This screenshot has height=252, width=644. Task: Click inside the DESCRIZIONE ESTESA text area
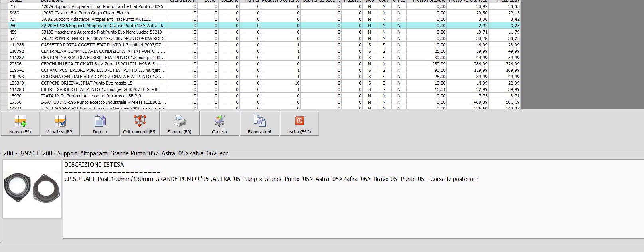(354, 199)
